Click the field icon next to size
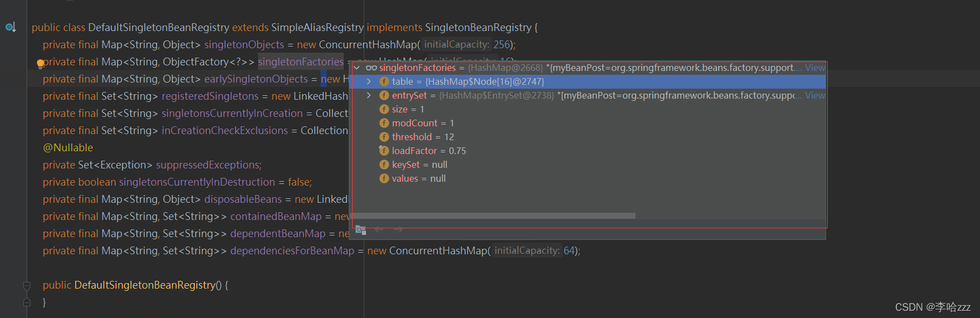 click(384, 109)
